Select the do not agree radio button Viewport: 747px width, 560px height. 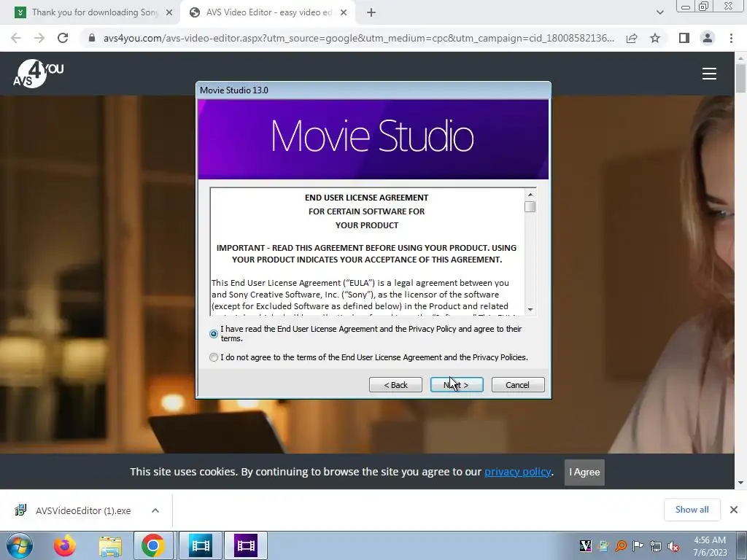click(214, 357)
